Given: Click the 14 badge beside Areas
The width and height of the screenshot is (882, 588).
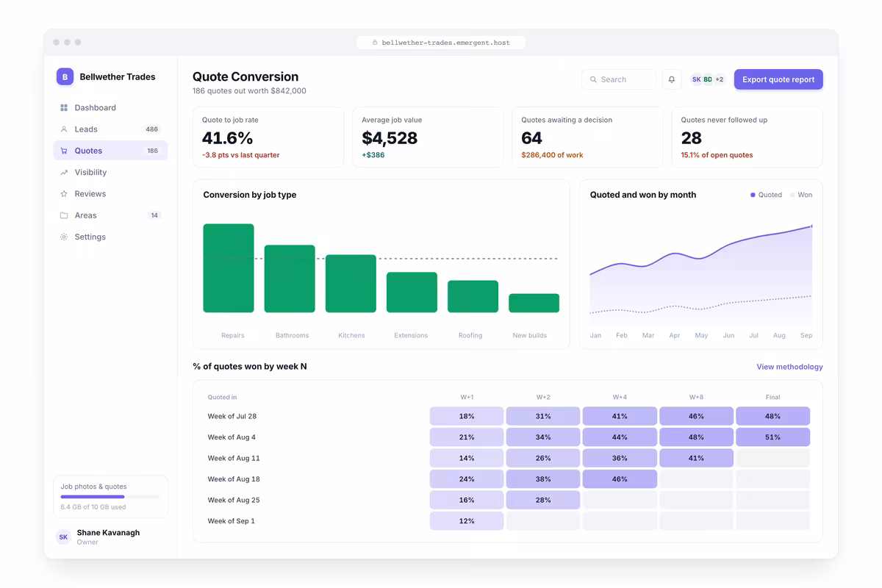Looking at the screenshot, I should tap(154, 215).
